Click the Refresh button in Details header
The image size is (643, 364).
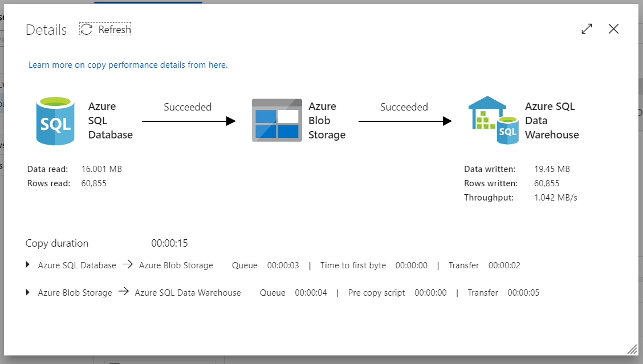point(105,30)
